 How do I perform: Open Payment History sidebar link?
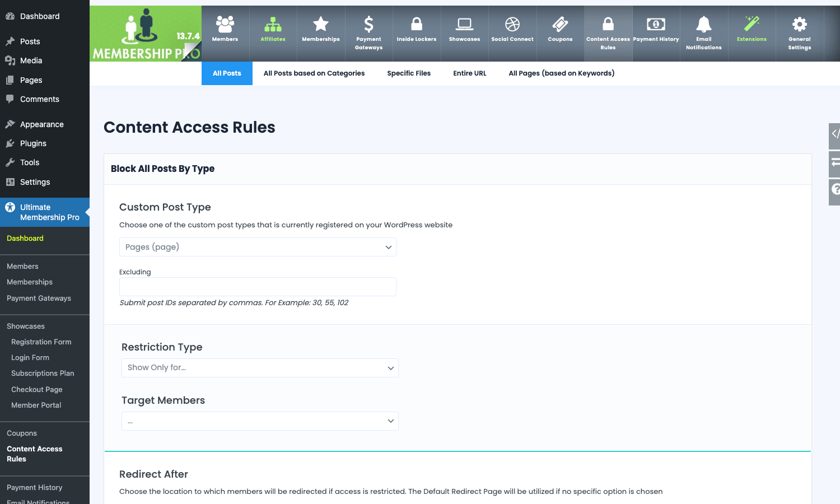[35, 488]
